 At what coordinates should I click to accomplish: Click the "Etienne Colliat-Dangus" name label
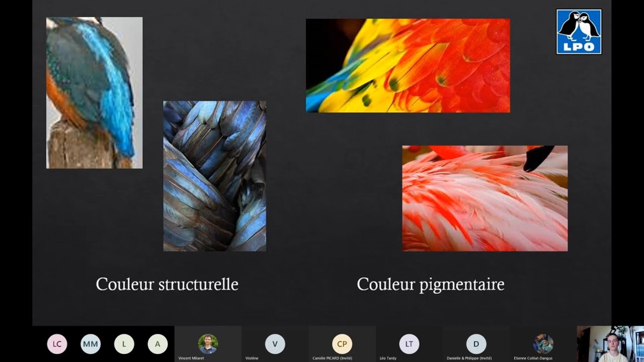click(x=533, y=358)
